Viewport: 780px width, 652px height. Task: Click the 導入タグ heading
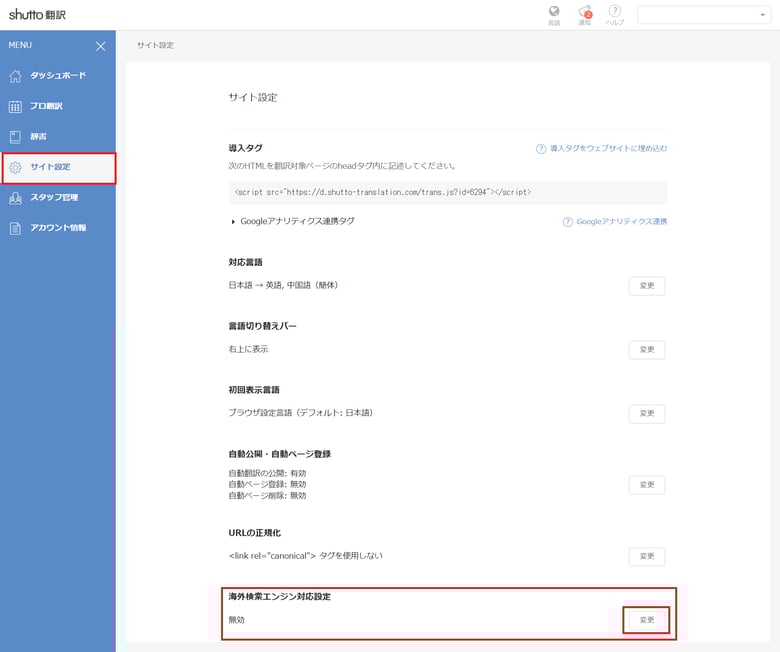point(245,148)
